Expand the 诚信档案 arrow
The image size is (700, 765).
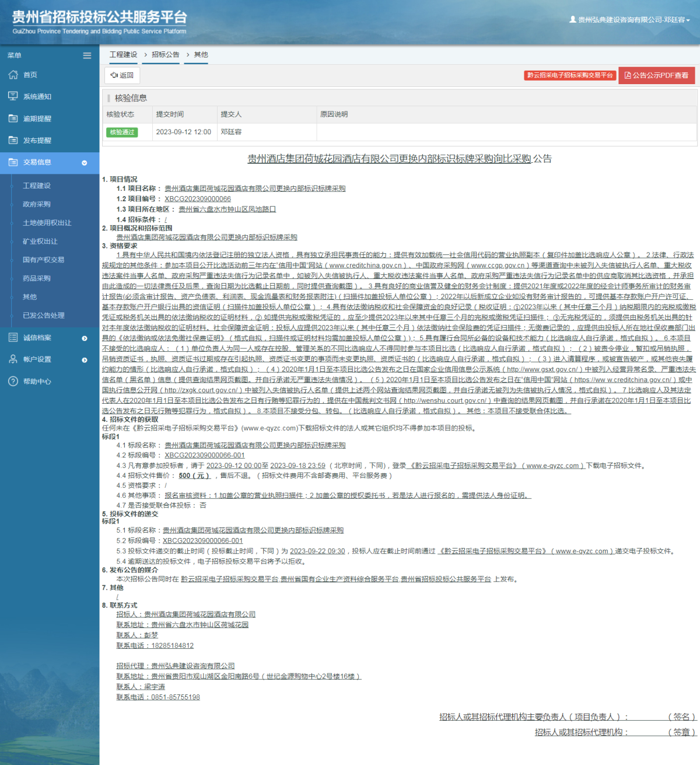tap(84, 338)
